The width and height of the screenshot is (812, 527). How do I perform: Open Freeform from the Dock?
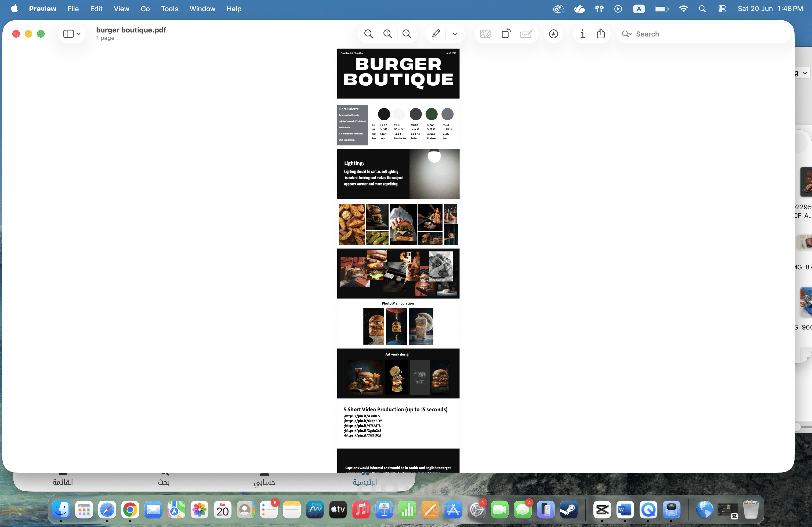tap(314, 510)
